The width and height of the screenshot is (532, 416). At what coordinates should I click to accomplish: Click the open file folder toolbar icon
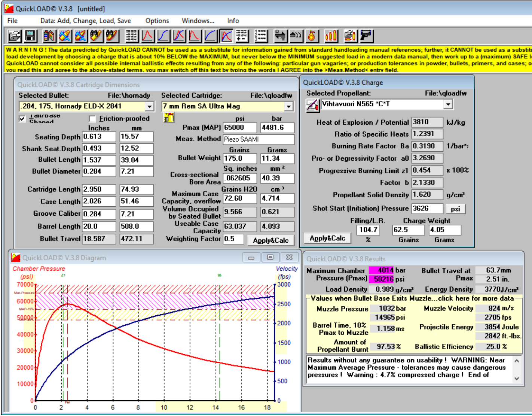pyautogui.click(x=15, y=36)
